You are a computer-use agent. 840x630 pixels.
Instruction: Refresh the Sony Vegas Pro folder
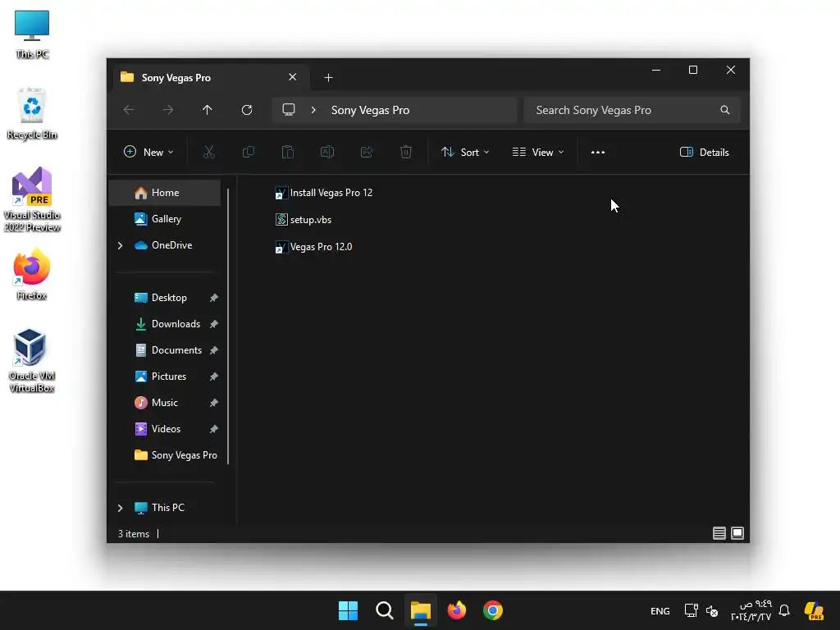(246, 110)
